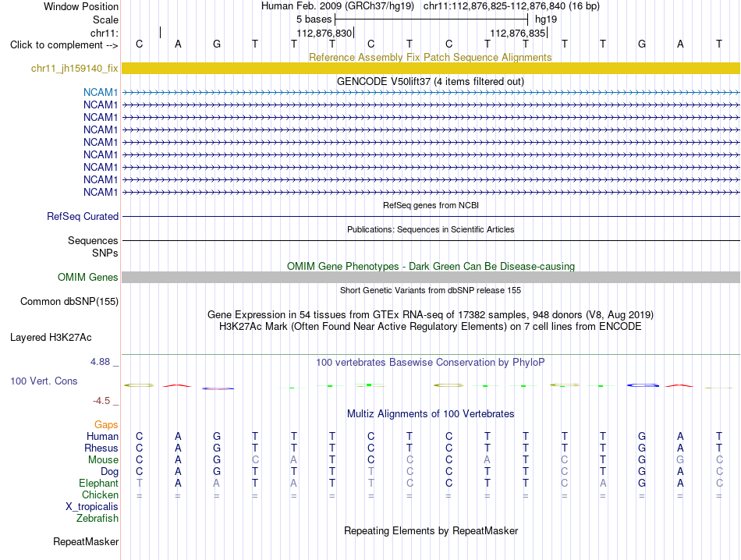This screenshot has width=741, height=560.
Task: Click the Publications Sequences black line
Action: 431,240
